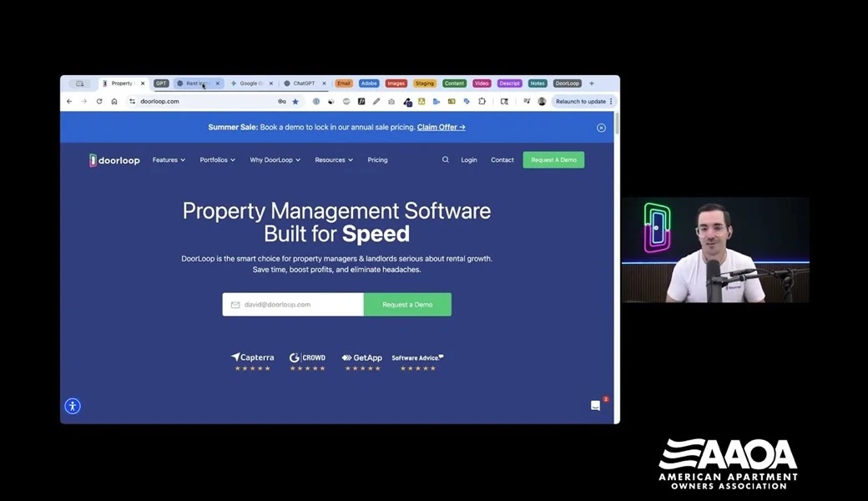The height and width of the screenshot is (501, 868).
Task: Click the site info icon beside doorloop.com
Action: [x=132, y=101]
